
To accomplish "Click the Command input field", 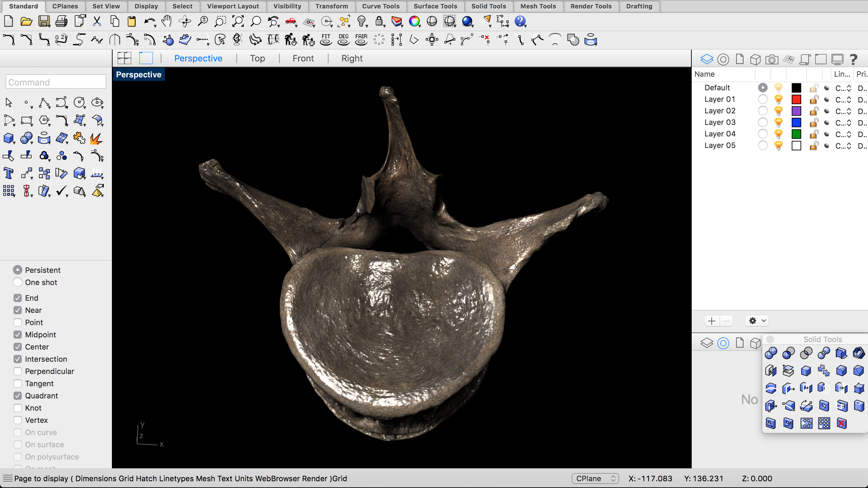I will click(56, 82).
